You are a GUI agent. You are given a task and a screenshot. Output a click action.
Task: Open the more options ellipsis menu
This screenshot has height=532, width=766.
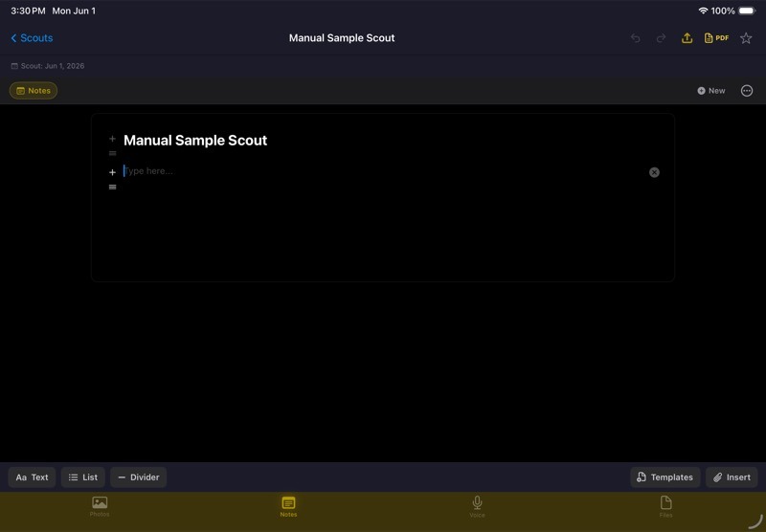coord(747,91)
